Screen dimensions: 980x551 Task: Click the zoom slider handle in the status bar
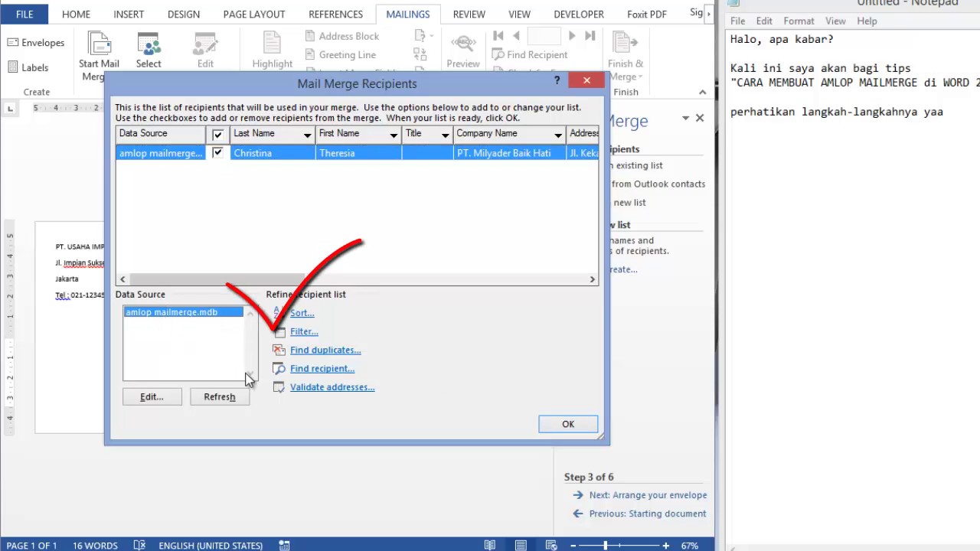606,546
